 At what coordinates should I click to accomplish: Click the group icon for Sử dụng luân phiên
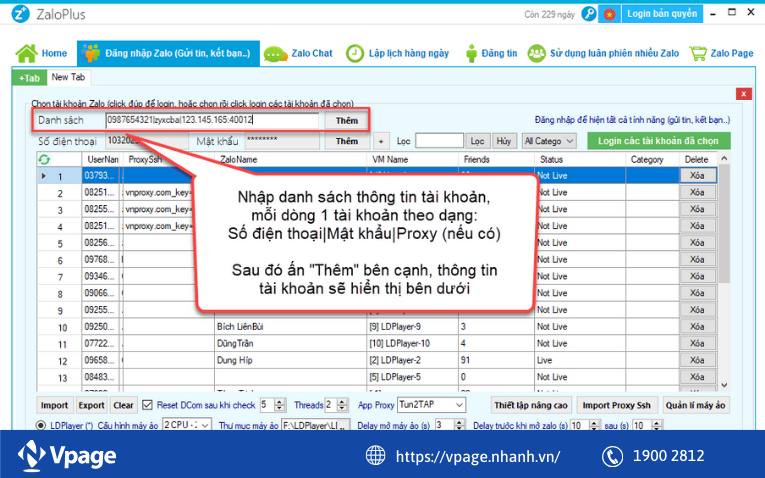pos(537,53)
